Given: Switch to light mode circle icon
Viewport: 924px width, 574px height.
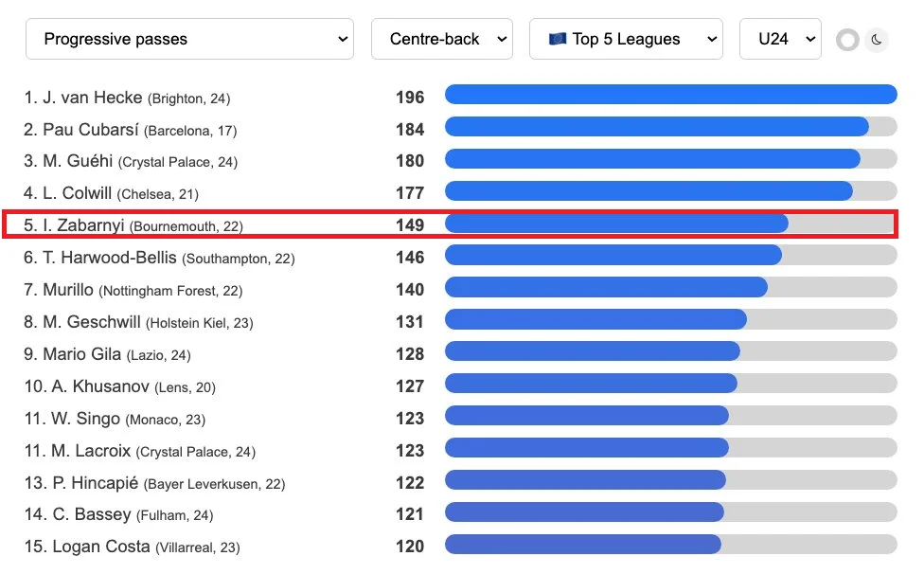Looking at the screenshot, I should tap(847, 40).
